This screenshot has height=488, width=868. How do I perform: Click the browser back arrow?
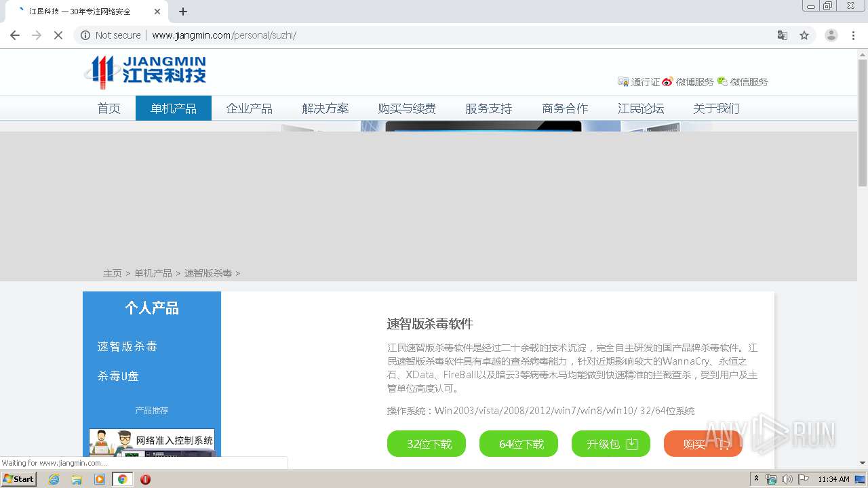pyautogui.click(x=15, y=35)
